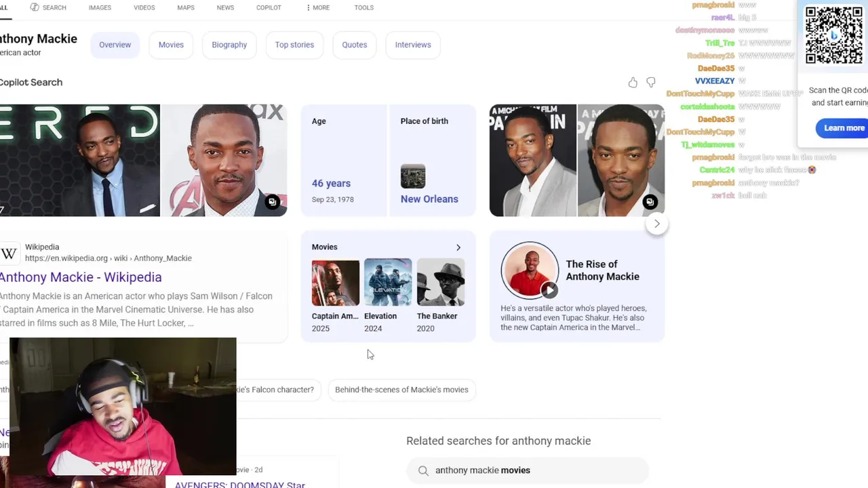Open the gray suit portrait photo
Image resolution: width=868 pixels, height=488 pixels.
pos(533,161)
